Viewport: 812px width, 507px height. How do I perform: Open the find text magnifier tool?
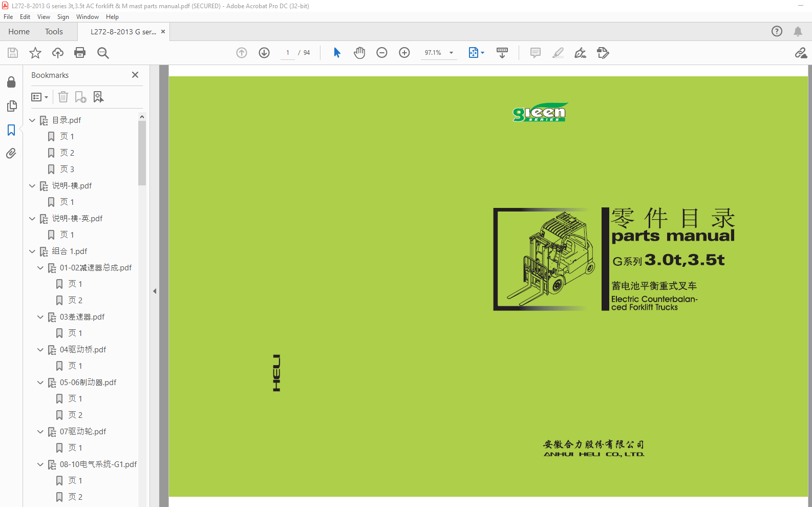click(x=103, y=53)
